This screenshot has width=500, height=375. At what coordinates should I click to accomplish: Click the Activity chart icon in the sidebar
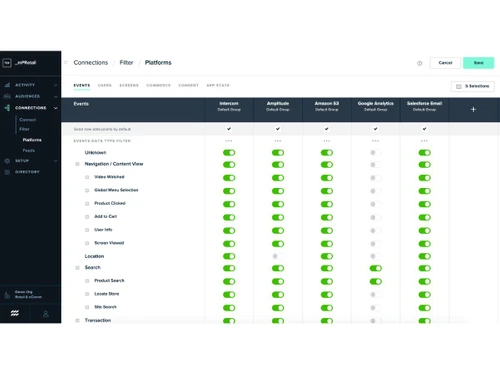(x=7, y=85)
